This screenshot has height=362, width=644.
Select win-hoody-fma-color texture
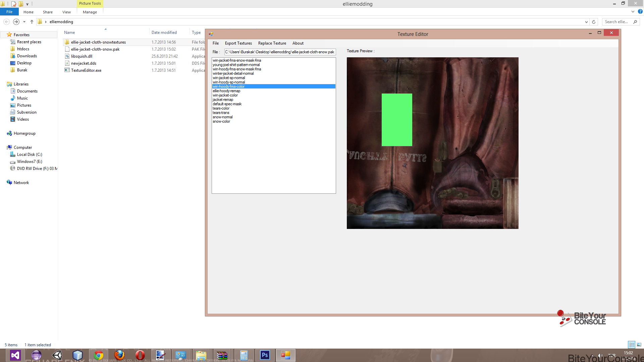tap(274, 86)
